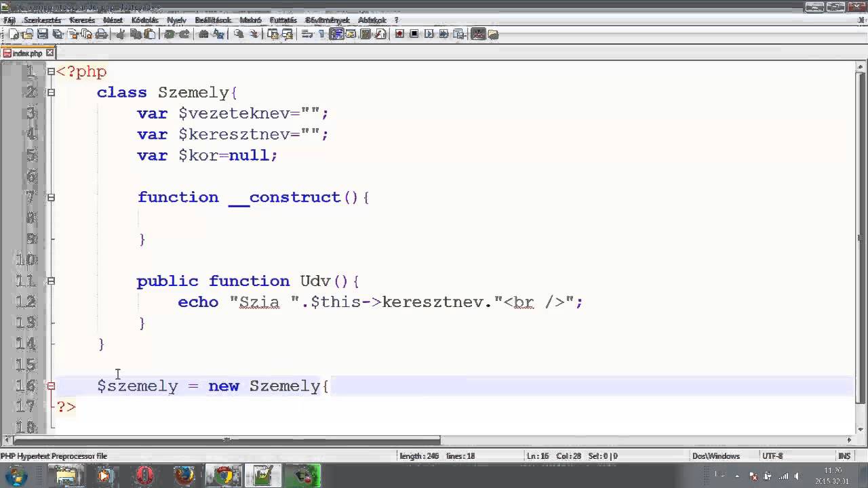The width and height of the screenshot is (868, 488).
Task: Save the current file with toolbar icon
Action: pyautogui.click(x=43, y=34)
